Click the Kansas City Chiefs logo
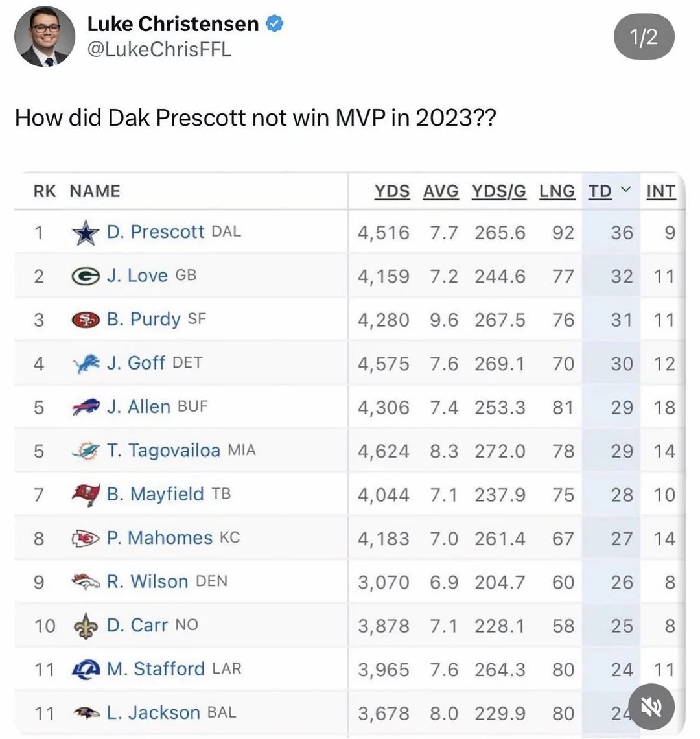The height and width of the screenshot is (739, 700). click(x=86, y=538)
